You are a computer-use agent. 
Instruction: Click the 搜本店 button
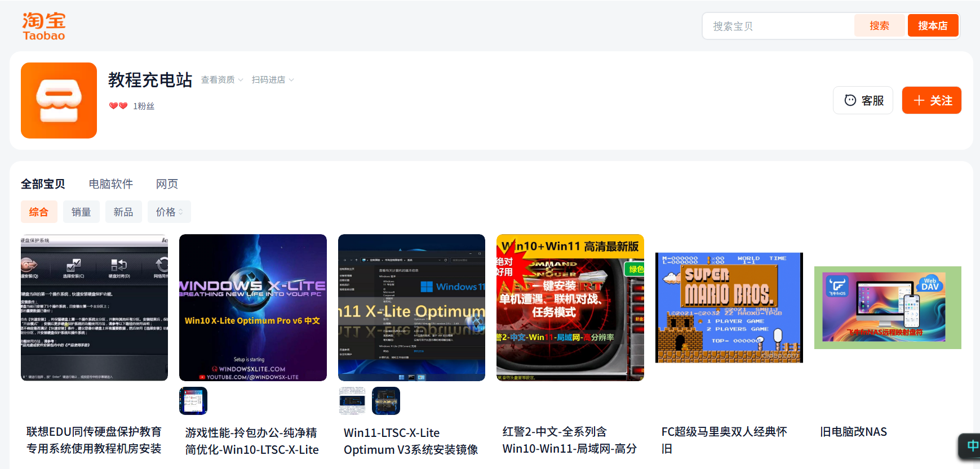[933, 26]
